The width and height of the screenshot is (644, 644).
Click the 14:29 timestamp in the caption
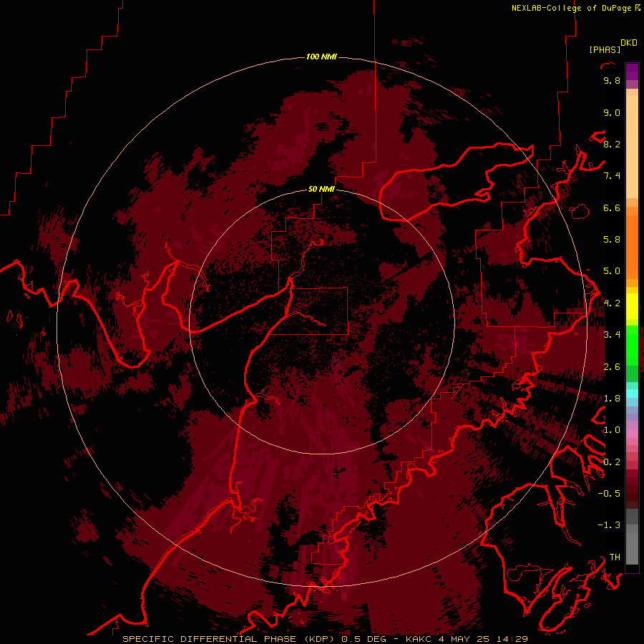pos(512,639)
